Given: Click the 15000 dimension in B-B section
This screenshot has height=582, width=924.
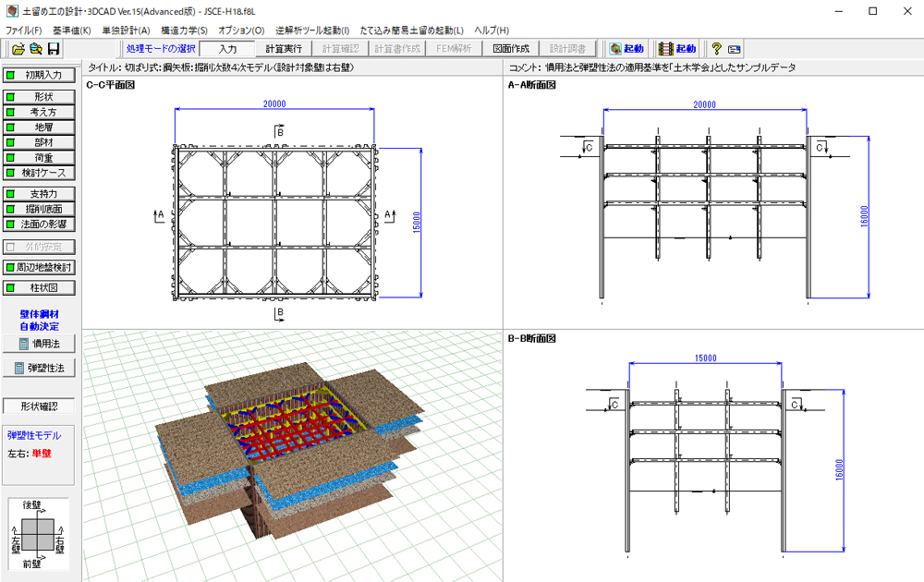Looking at the screenshot, I should [x=705, y=358].
